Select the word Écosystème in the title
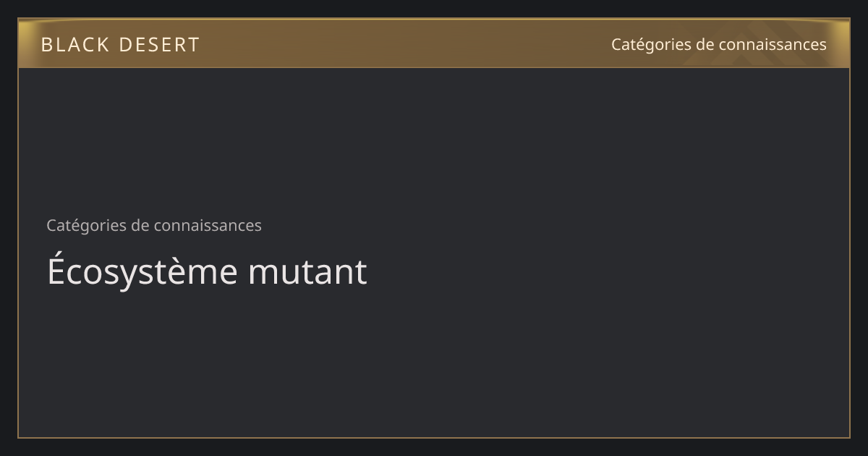868x456 pixels. tap(142, 272)
